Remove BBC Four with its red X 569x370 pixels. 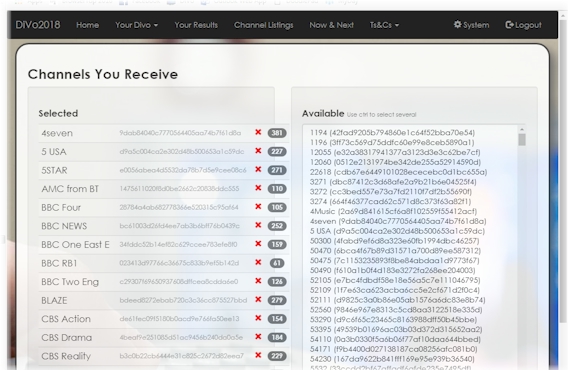[x=258, y=207]
